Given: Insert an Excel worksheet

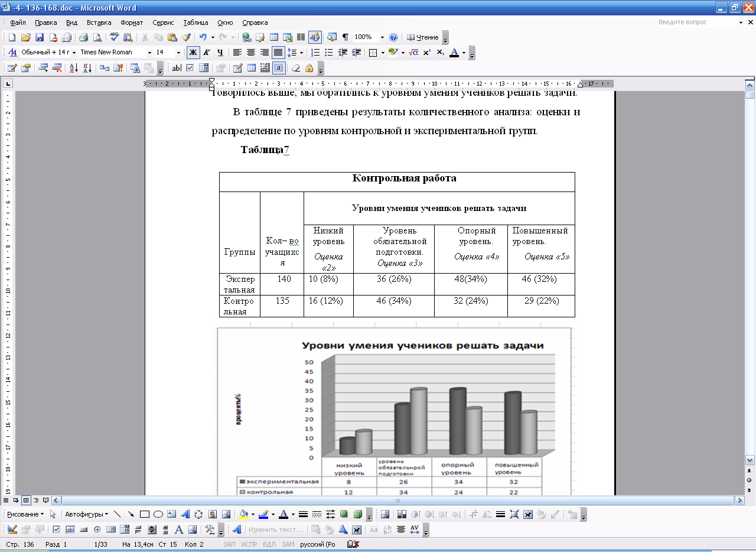Looking at the screenshot, I should pos(288,37).
